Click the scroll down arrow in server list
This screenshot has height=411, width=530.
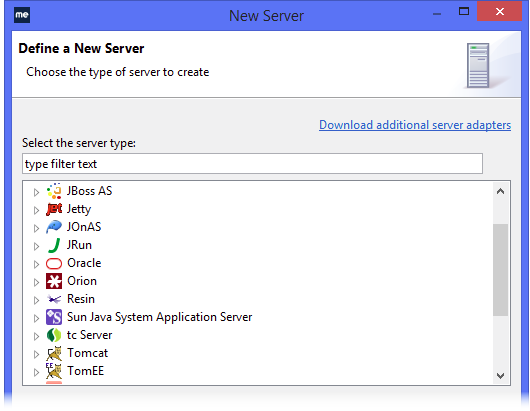point(501,376)
